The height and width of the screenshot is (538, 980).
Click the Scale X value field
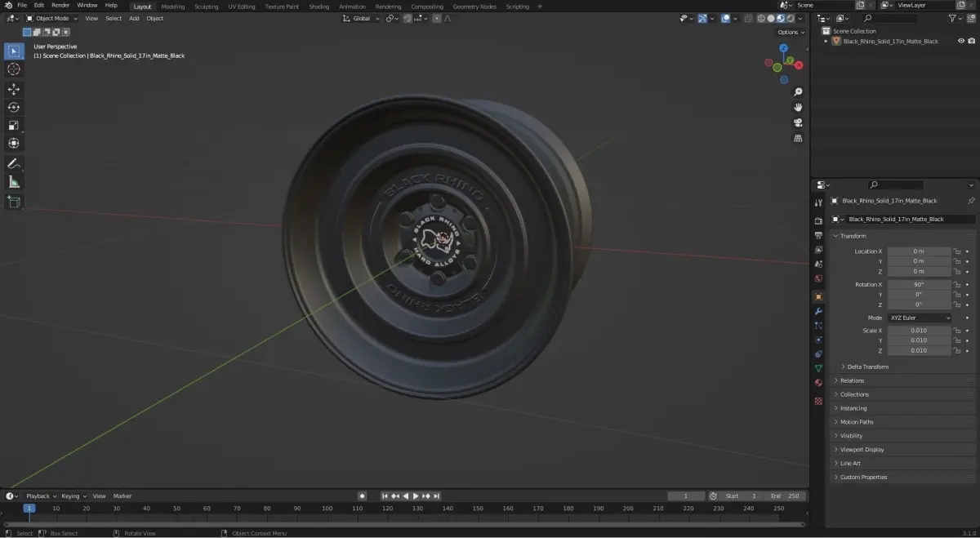click(919, 331)
